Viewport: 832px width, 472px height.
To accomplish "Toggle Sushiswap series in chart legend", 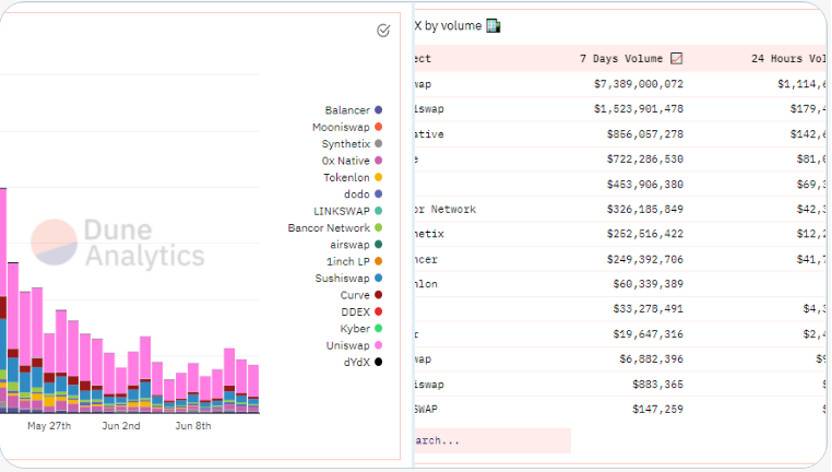I will [x=342, y=278].
